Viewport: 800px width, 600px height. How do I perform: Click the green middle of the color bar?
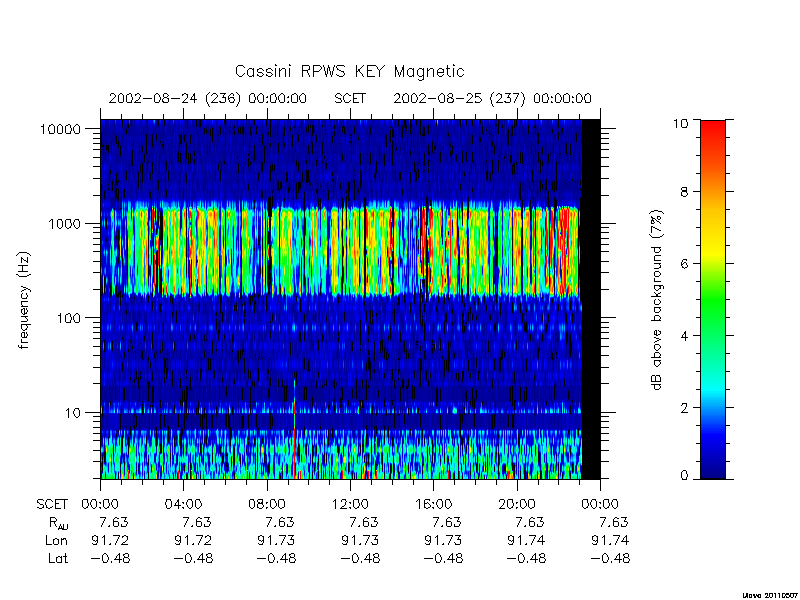(713, 300)
